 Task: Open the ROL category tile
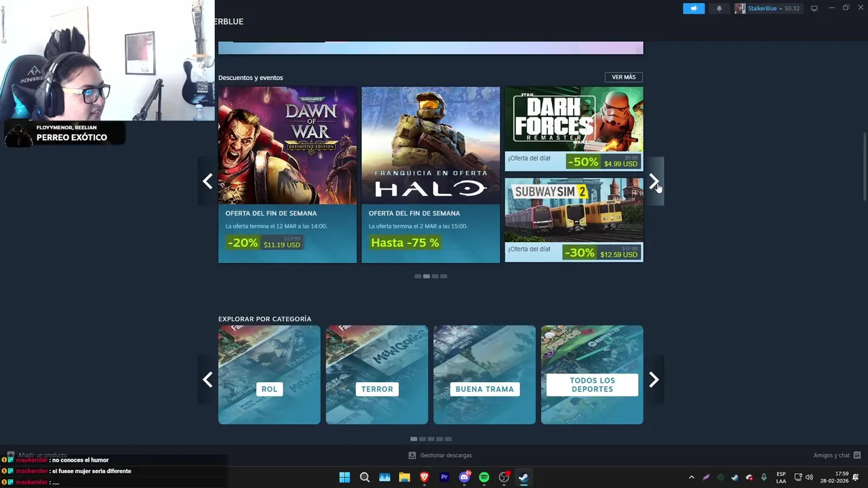(x=269, y=375)
